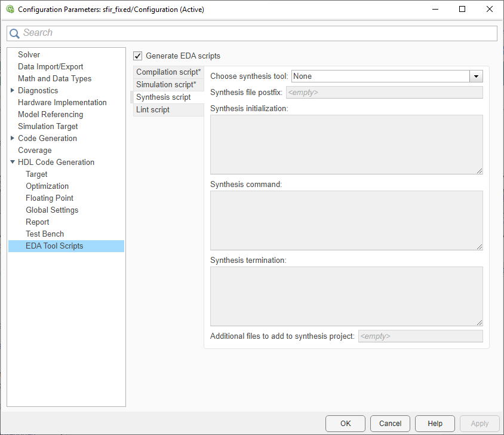
Task: Click the dropdown arrow beside None
Action: click(x=476, y=76)
